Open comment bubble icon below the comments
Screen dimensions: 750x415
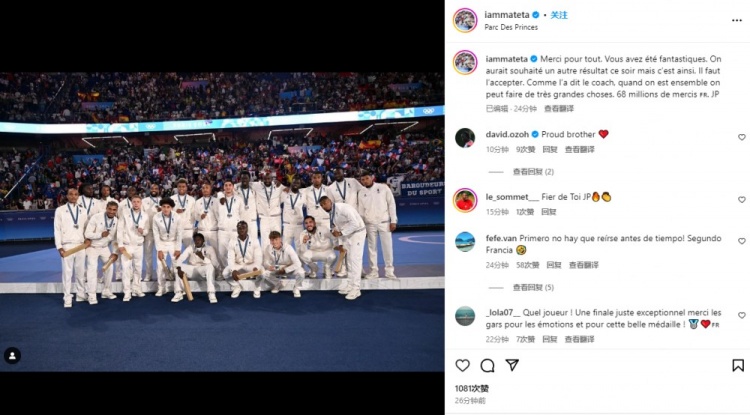pyautogui.click(x=487, y=366)
